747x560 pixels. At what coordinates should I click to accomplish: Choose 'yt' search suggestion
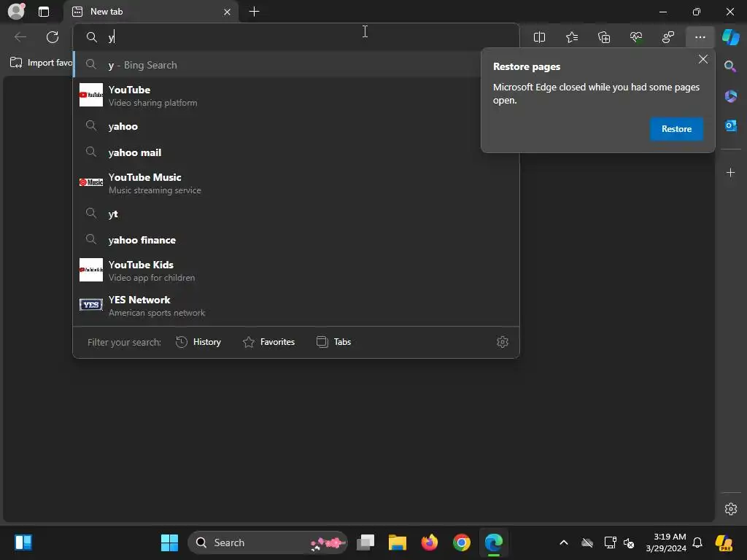click(295, 214)
